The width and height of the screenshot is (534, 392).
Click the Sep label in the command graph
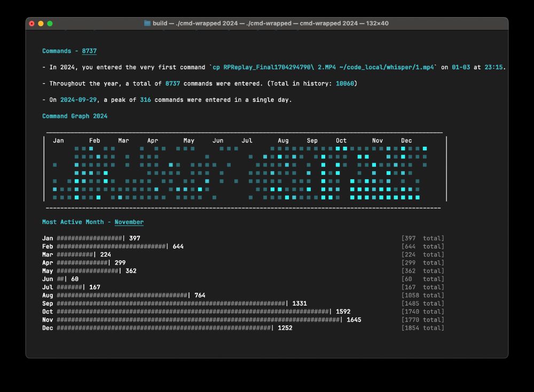click(312, 141)
